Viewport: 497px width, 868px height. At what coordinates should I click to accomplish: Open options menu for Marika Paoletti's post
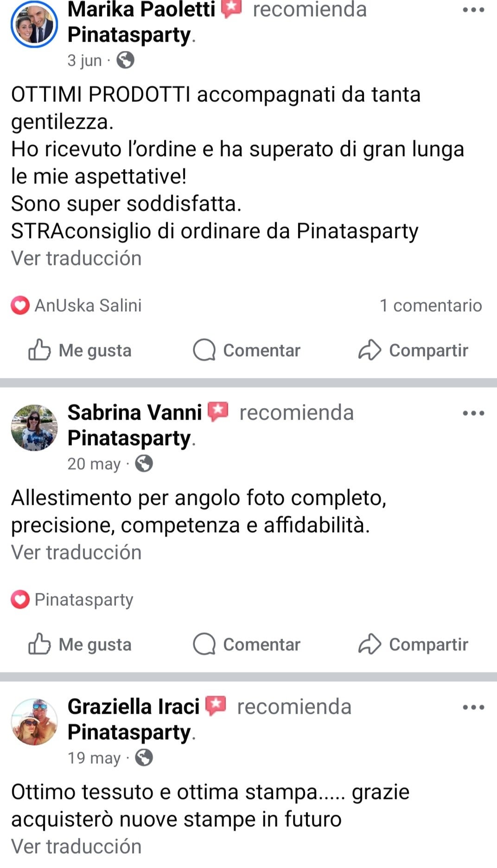473,10
